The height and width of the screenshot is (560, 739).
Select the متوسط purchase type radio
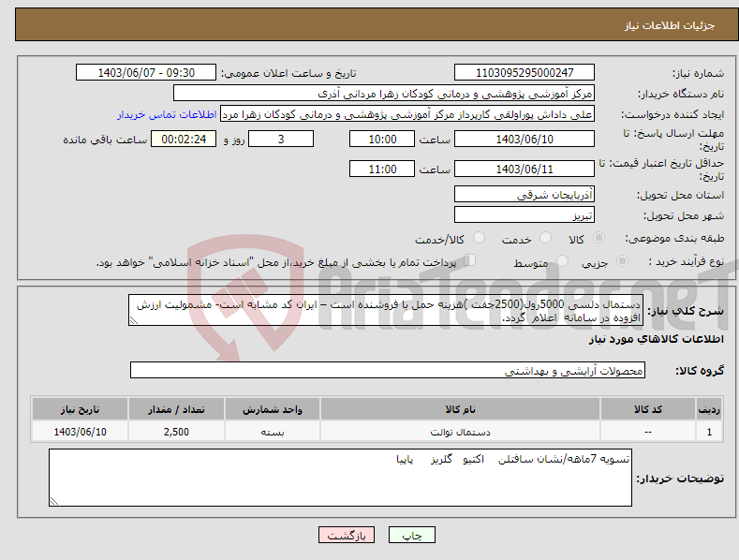[x=562, y=260]
